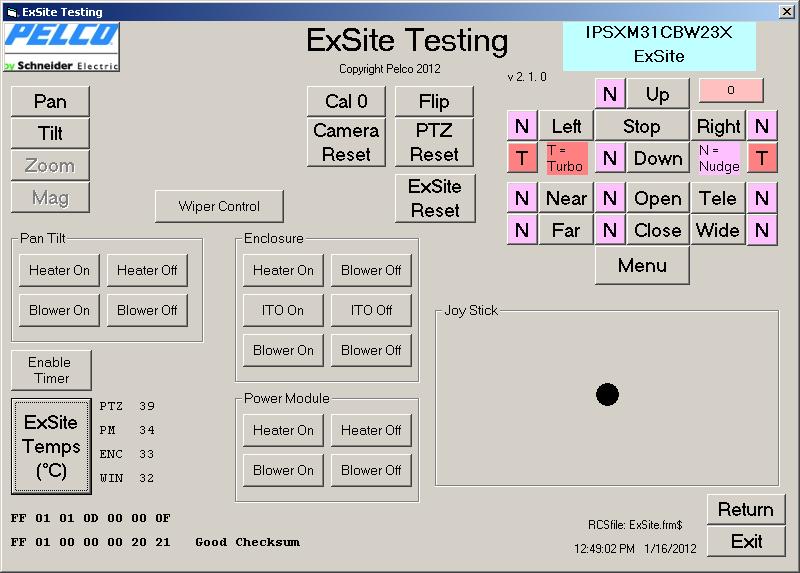Click the nudge N beside Down
Screen dimensions: 800x573
610,158
